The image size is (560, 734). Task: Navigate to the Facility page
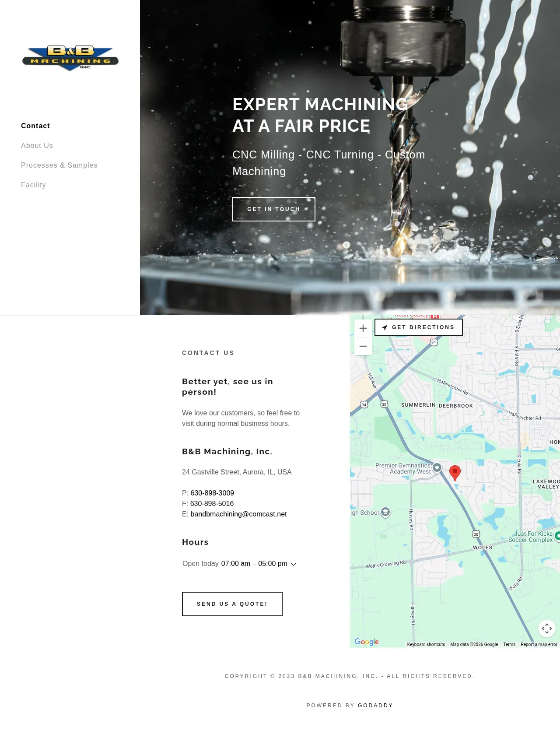click(x=33, y=185)
